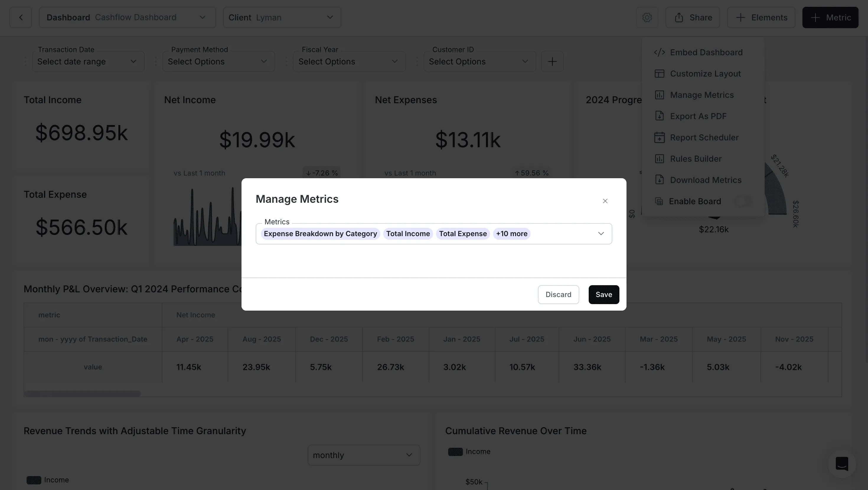The width and height of the screenshot is (868, 490).
Task: Open the settings gear icon
Action: [x=647, y=17]
